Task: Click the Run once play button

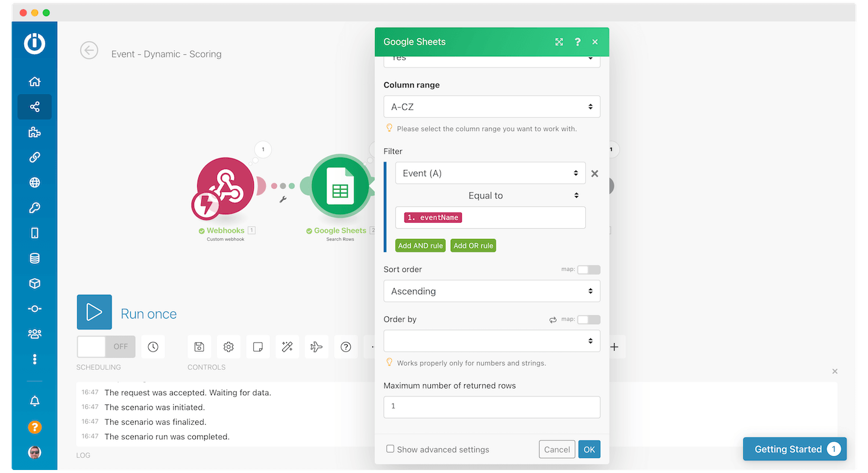Action: pyautogui.click(x=95, y=312)
